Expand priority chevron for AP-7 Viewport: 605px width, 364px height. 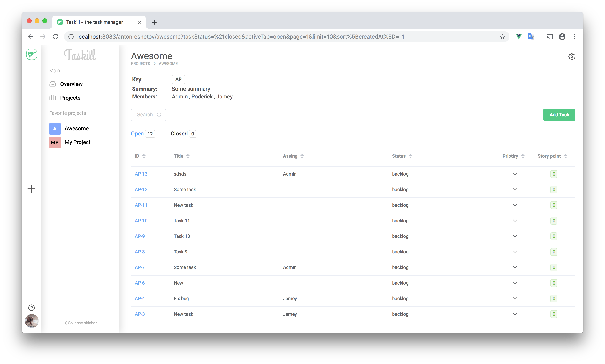tap(515, 267)
